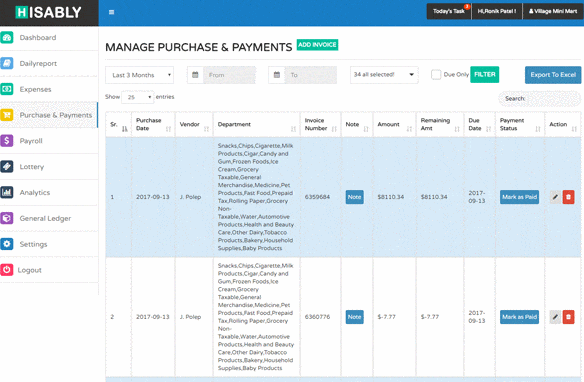
Task: Click the General Ledger cube icon
Action: tap(7, 218)
